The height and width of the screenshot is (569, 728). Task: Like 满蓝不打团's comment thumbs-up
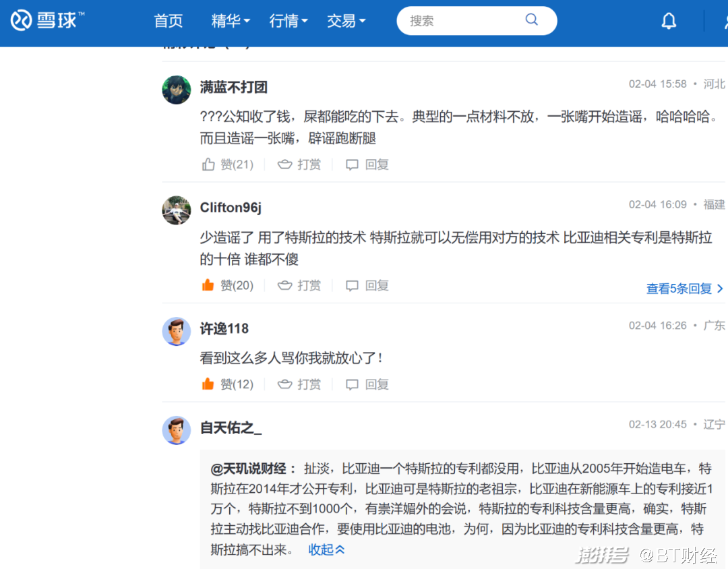tap(208, 164)
